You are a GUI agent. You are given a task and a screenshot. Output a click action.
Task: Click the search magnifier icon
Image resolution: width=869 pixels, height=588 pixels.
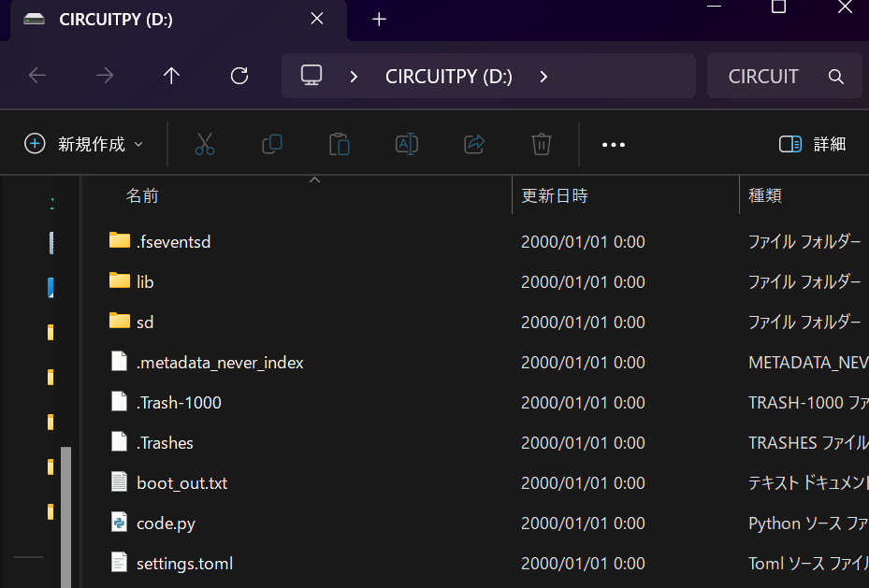835,77
